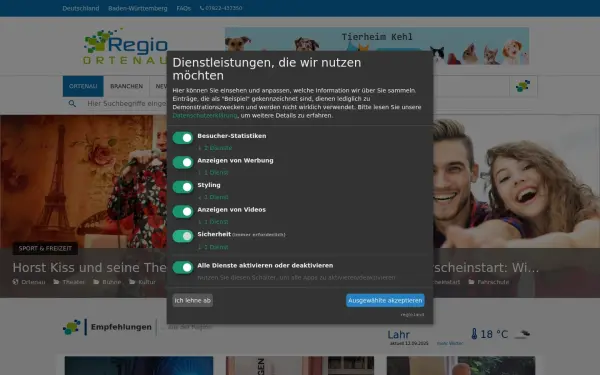Toggle the Anzeigen von Videos switch

(x=183, y=211)
